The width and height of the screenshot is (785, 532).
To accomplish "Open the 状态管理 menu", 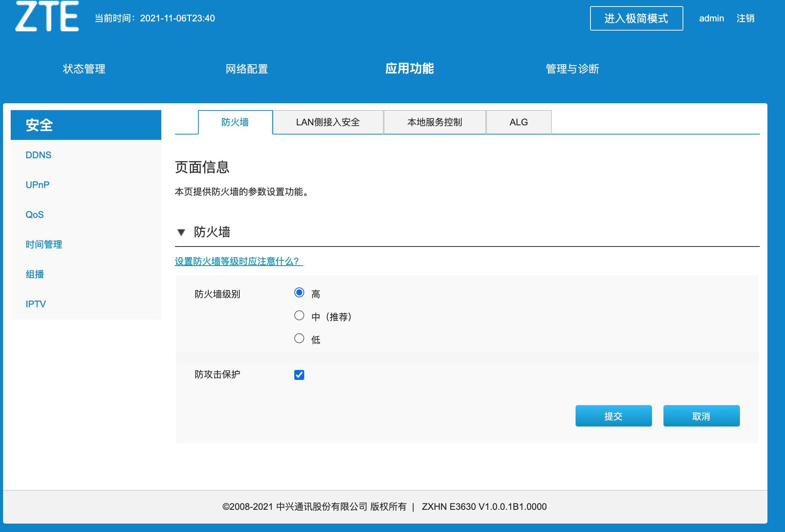I will pyautogui.click(x=84, y=69).
